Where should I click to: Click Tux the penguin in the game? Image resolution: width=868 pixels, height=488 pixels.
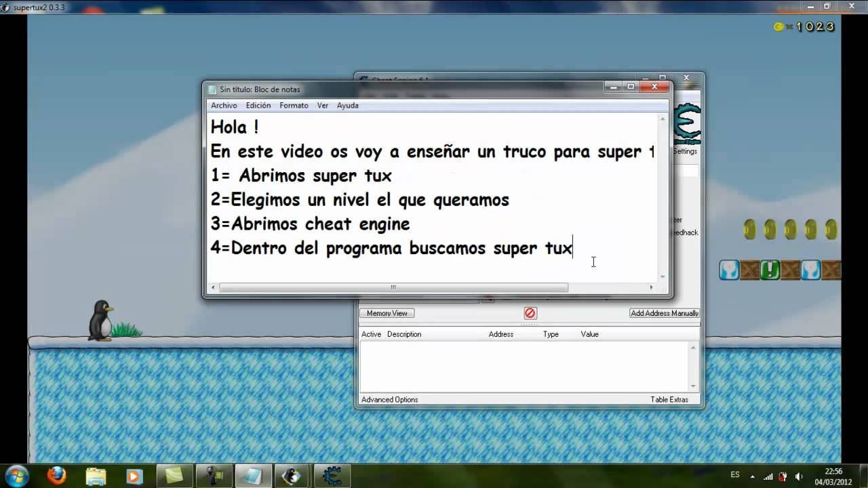click(x=101, y=320)
